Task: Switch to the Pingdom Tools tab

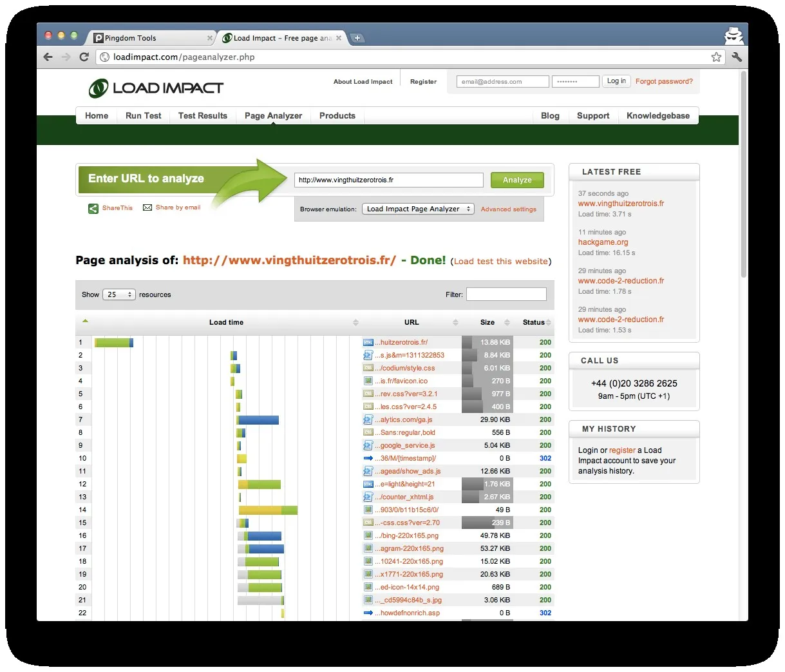Action: [x=153, y=38]
